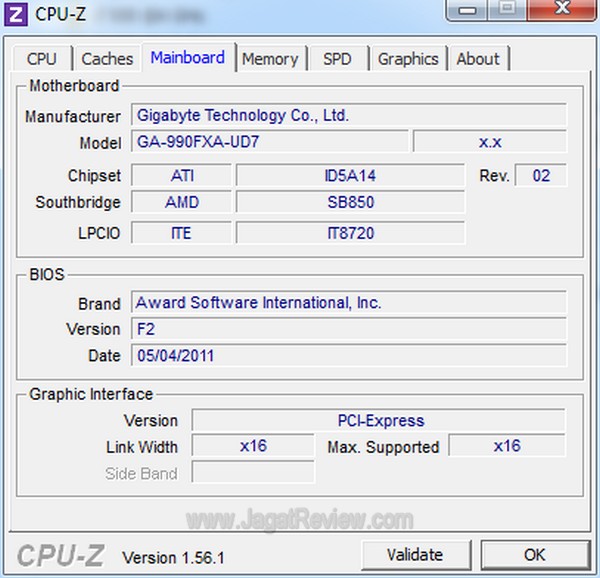The width and height of the screenshot is (600, 578).
Task: Select the LPCIO model IT8720
Action: pyautogui.click(x=350, y=233)
